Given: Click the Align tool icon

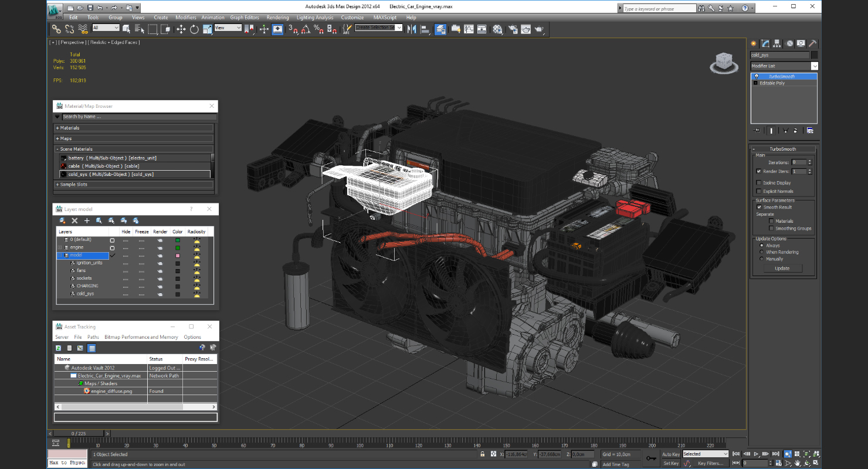Looking at the screenshot, I should point(425,29).
